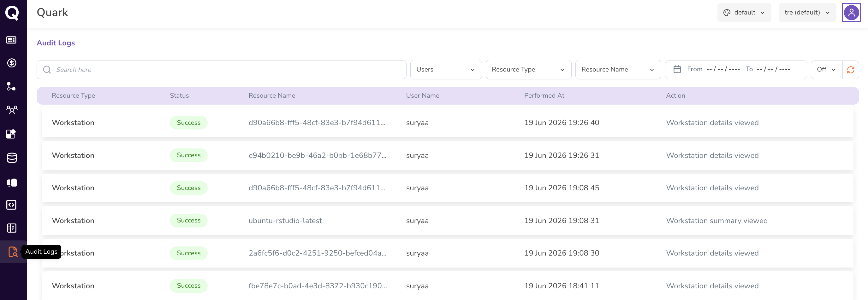Click timestamp 19 Jun 2026 18:41 11

click(562, 286)
